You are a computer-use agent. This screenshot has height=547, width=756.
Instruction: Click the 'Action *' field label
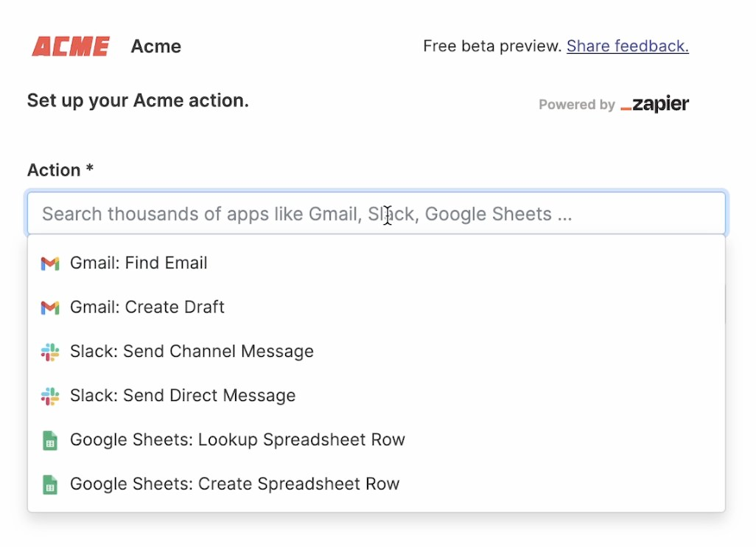point(60,170)
